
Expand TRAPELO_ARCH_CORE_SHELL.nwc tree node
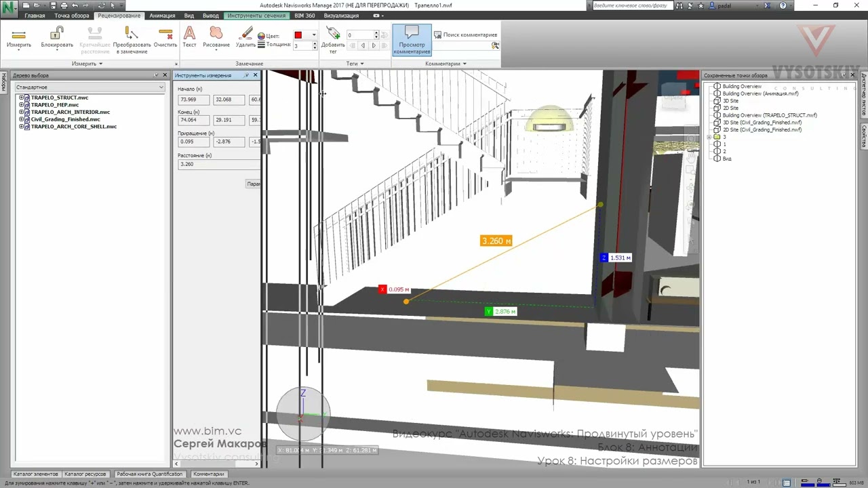click(22, 127)
